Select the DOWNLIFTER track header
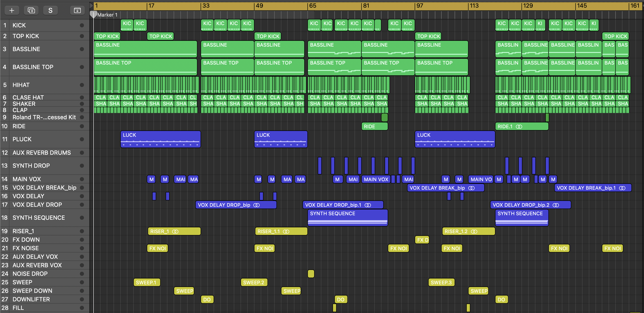 coord(44,299)
